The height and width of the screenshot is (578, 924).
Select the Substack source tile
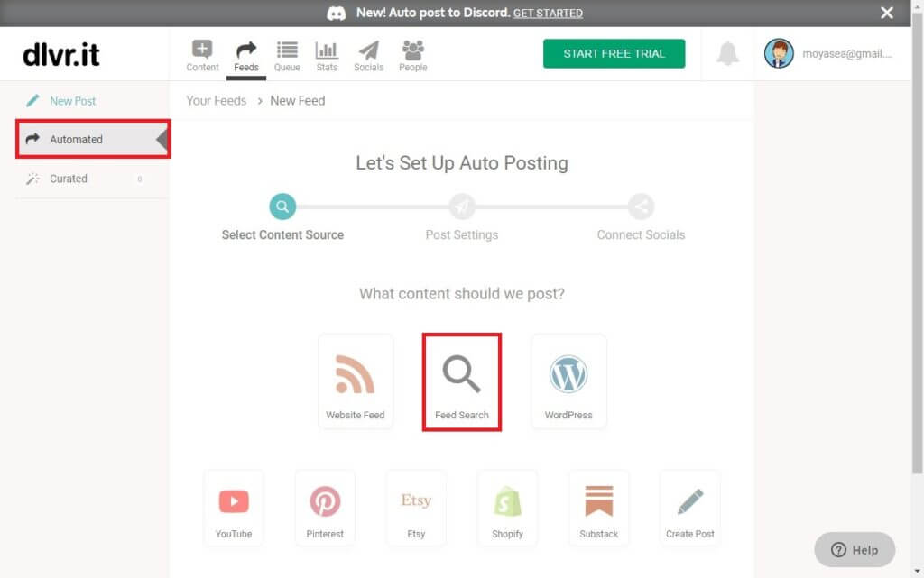point(599,507)
